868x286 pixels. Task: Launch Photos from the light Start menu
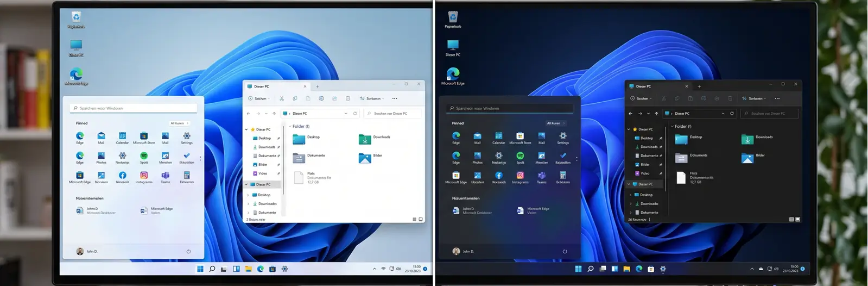pyautogui.click(x=101, y=158)
